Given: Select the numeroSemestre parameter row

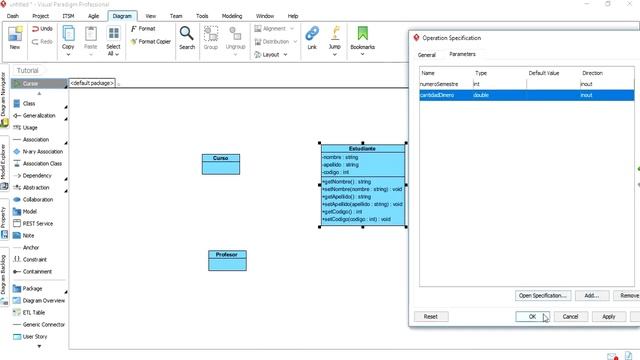Looking at the screenshot, I should click(x=527, y=84).
